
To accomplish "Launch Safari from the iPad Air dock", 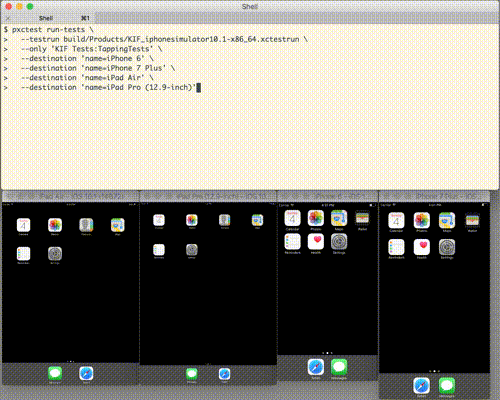I will click(x=86, y=373).
